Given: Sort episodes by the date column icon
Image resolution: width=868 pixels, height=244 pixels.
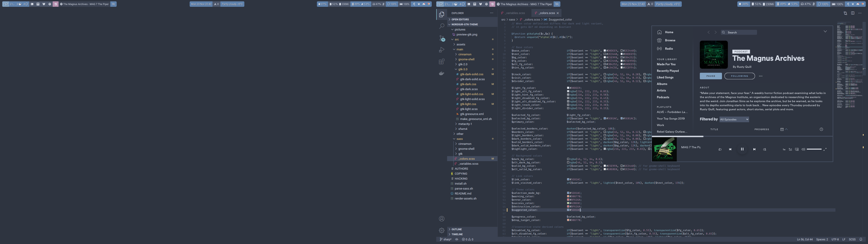Looking at the screenshot, I should 782,129.
